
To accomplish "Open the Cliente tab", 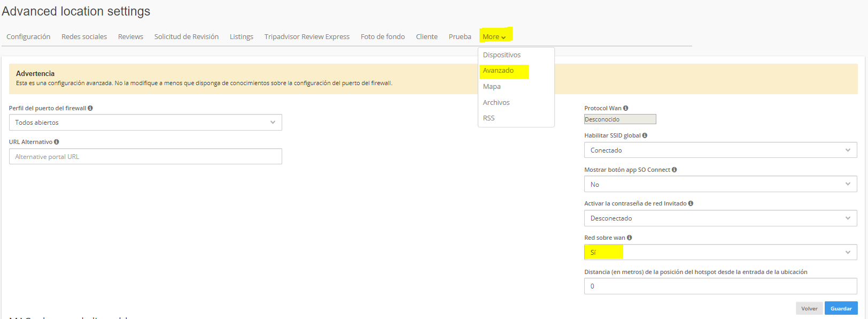I will [x=427, y=36].
